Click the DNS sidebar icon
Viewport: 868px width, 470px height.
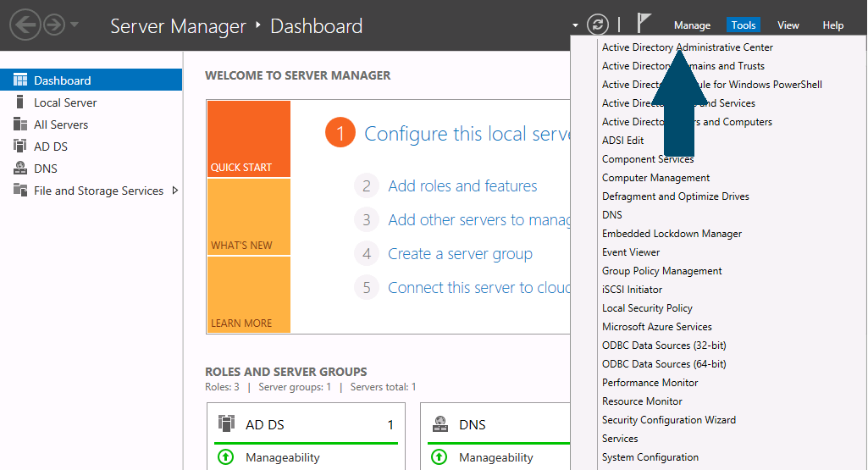(x=20, y=168)
